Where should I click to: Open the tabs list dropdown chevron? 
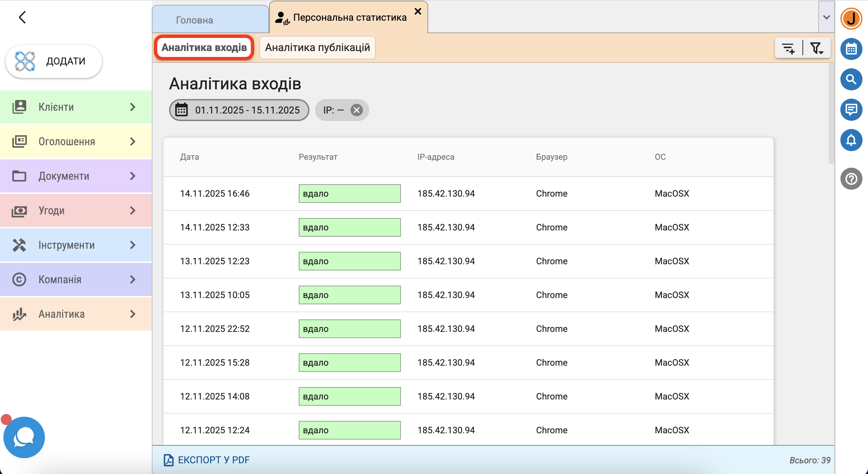[x=826, y=17]
